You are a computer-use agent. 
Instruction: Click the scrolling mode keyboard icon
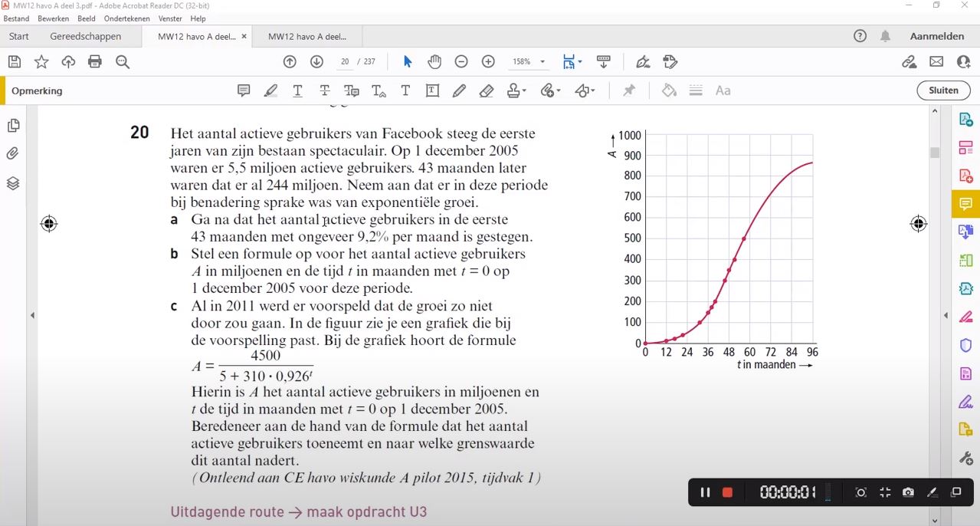(603, 62)
